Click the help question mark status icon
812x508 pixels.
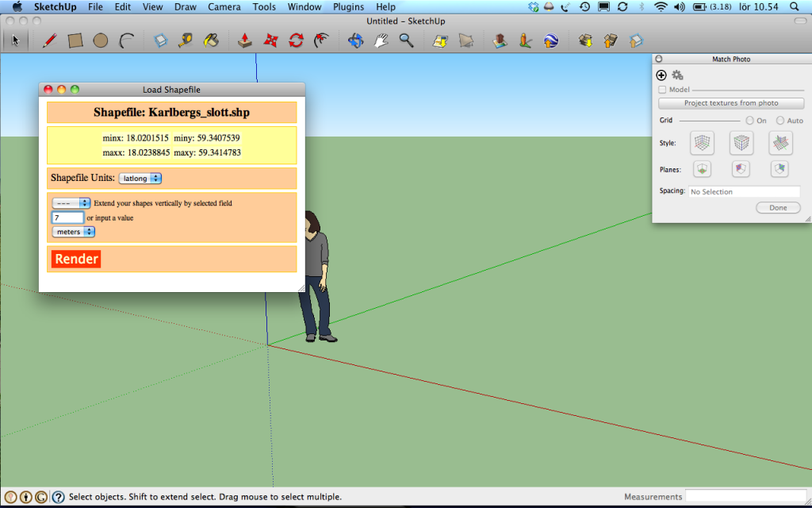pos(59,497)
